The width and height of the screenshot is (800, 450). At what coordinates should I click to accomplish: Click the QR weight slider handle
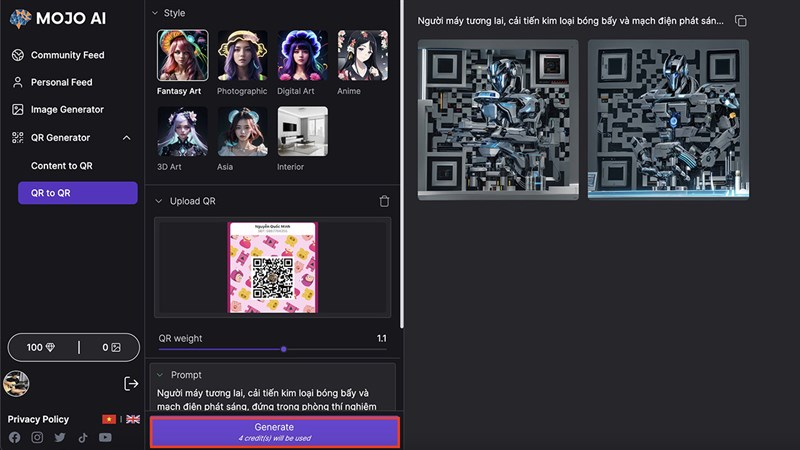(x=284, y=349)
